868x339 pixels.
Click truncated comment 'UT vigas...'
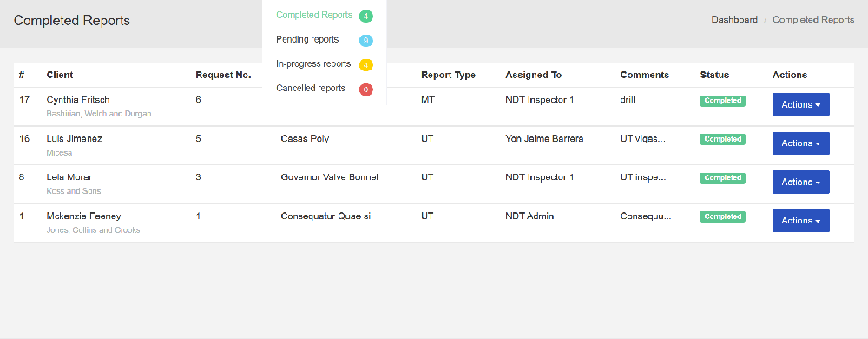(642, 139)
